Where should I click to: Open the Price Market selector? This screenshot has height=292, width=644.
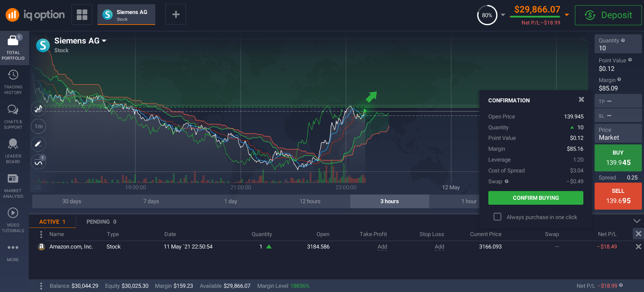point(618,134)
